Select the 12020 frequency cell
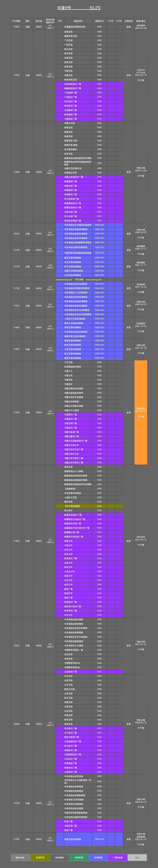The height and width of the screenshot is (868, 158). coord(16,646)
